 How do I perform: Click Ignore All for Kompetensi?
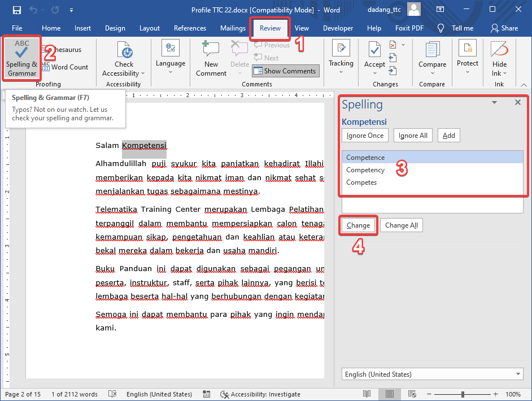[413, 135]
